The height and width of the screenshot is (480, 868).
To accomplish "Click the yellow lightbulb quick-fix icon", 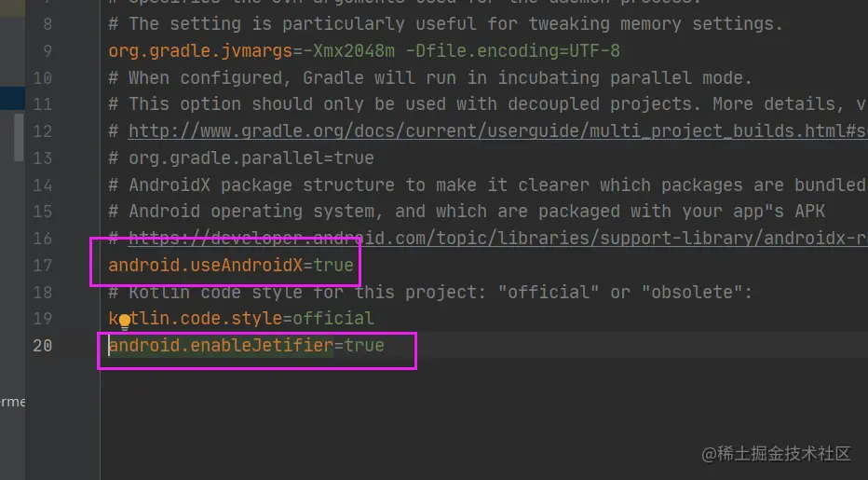I will pos(124,322).
